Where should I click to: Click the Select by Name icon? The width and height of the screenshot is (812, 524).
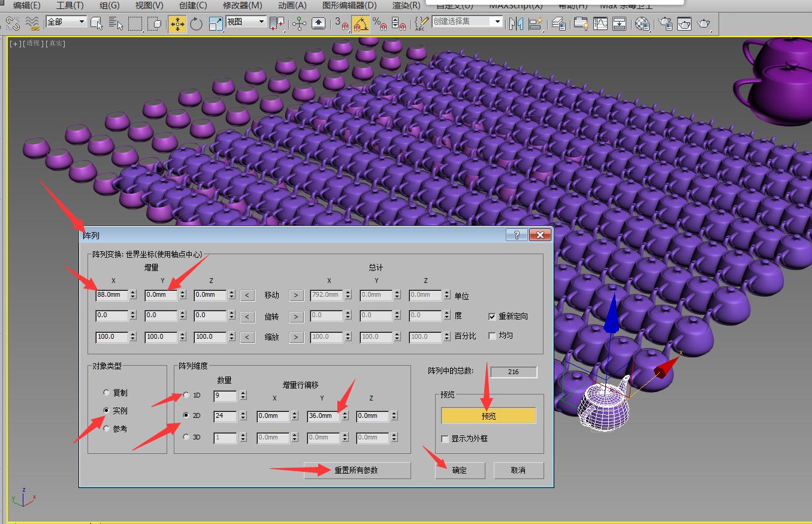(116, 24)
